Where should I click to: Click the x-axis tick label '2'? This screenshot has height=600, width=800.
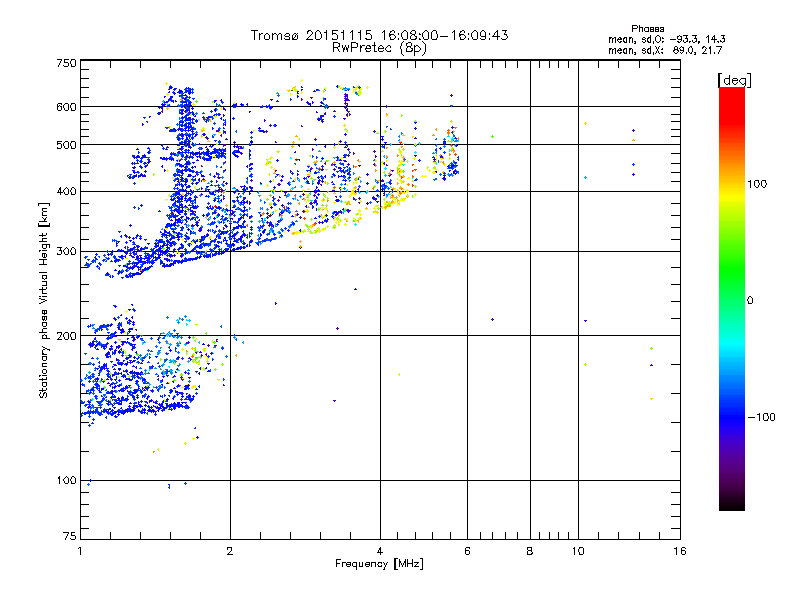(x=230, y=551)
